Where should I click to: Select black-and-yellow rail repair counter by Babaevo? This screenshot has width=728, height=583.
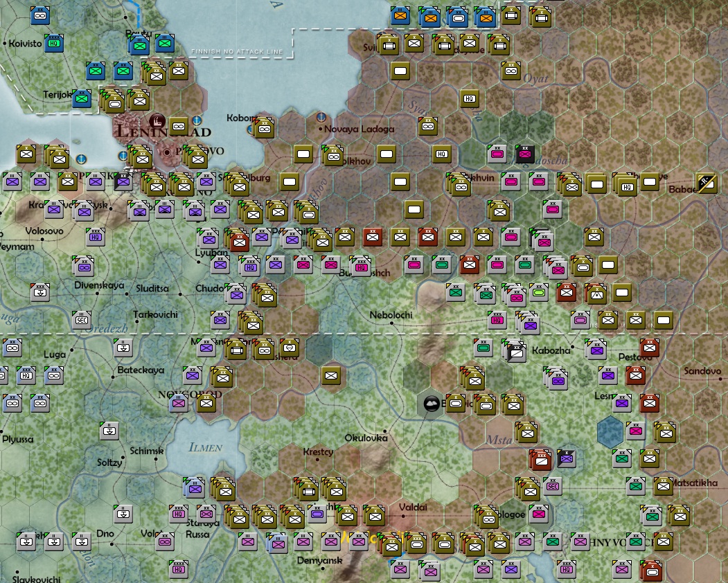(x=707, y=183)
